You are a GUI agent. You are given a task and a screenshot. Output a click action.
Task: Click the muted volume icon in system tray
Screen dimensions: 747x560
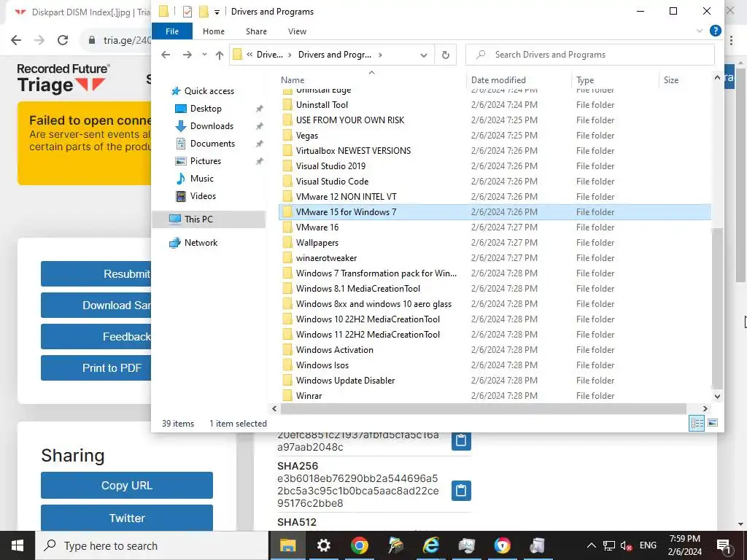pos(626,545)
